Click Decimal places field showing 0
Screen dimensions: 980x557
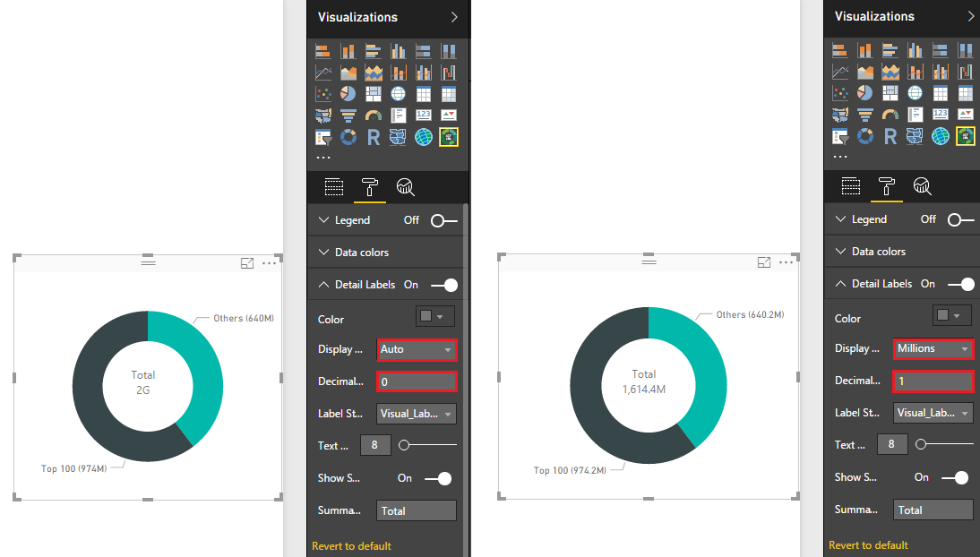417,381
